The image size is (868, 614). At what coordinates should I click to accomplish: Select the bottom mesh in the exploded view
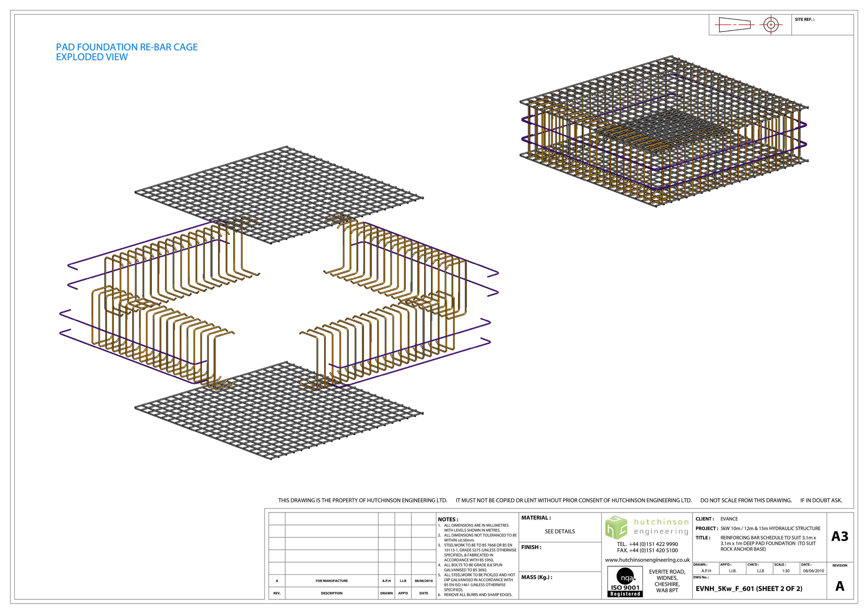pyautogui.click(x=279, y=411)
